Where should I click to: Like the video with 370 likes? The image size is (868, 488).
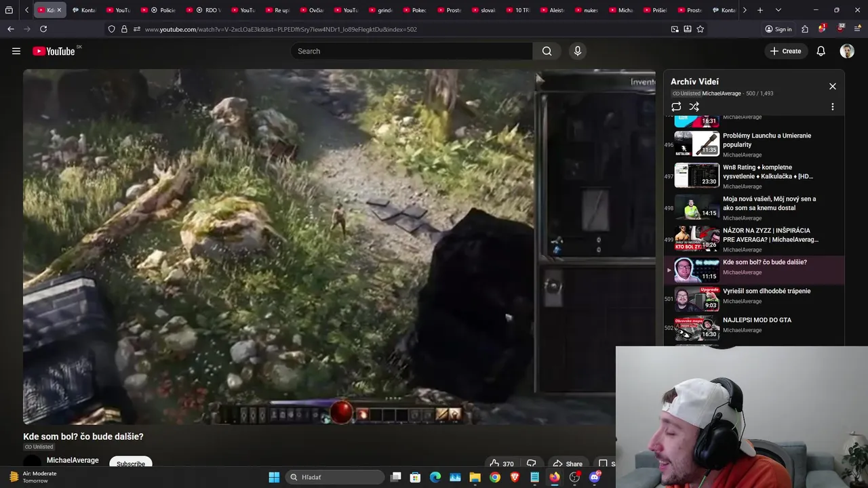click(x=502, y=464)
